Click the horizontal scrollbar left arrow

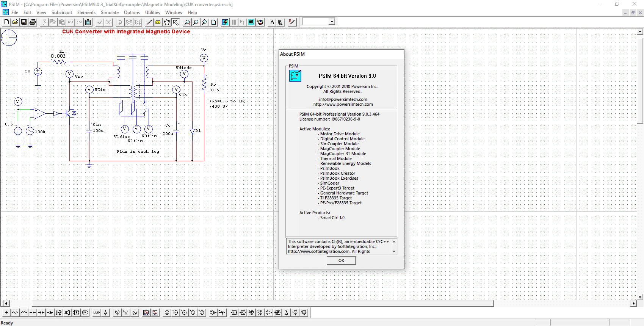tap(6, 303)
